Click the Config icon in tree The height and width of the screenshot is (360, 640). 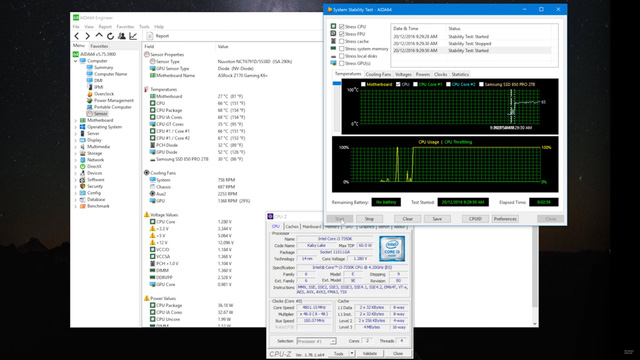click(x=82, y=193)
